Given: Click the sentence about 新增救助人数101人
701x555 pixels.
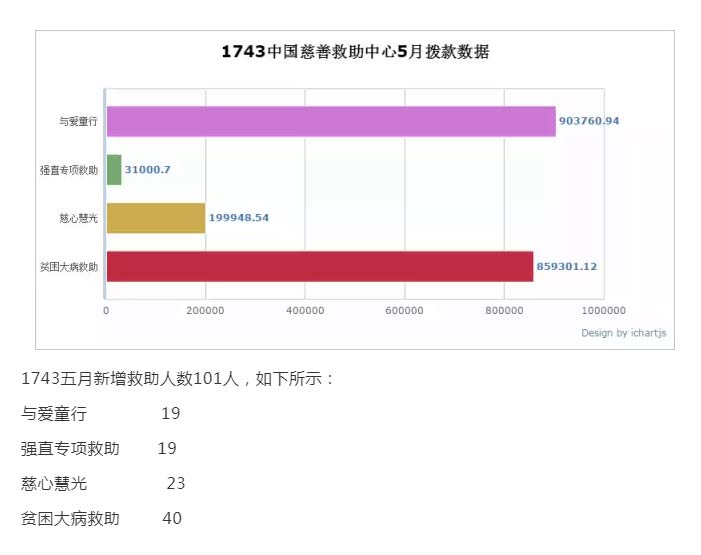Looking at the screenshot, I should point(178,380).
